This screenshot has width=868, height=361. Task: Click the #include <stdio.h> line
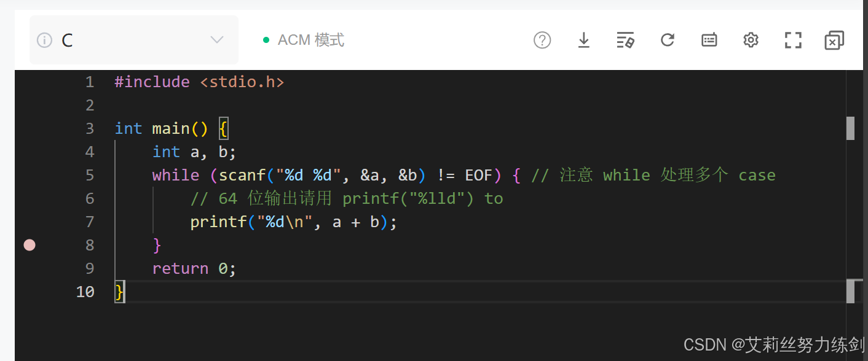pos(200,82)
